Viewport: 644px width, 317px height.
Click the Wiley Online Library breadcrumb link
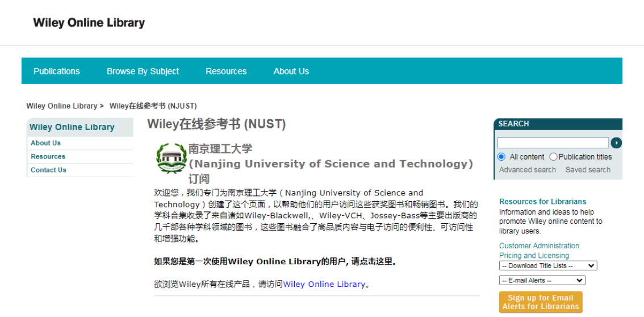tap(61, 106)
